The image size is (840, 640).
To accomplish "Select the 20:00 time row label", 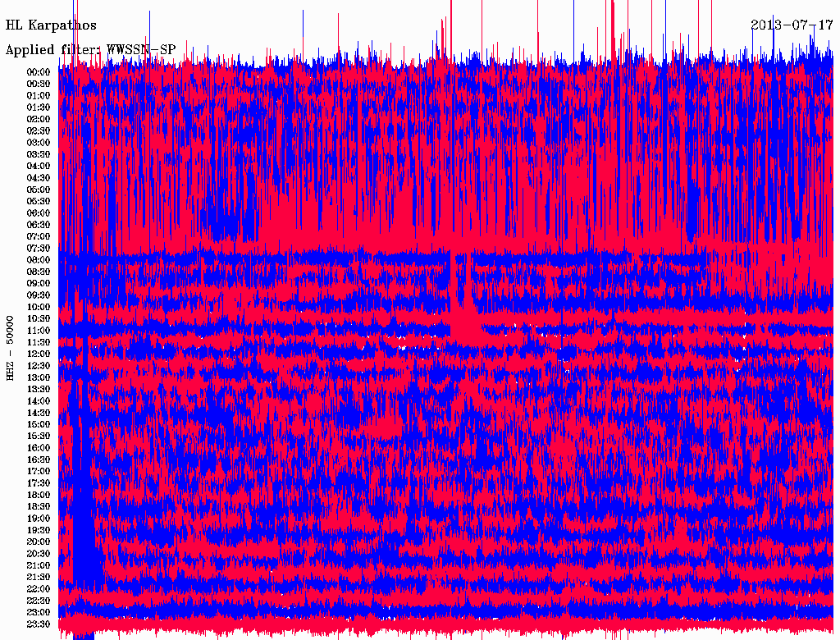I will click(x=39, y=542).
